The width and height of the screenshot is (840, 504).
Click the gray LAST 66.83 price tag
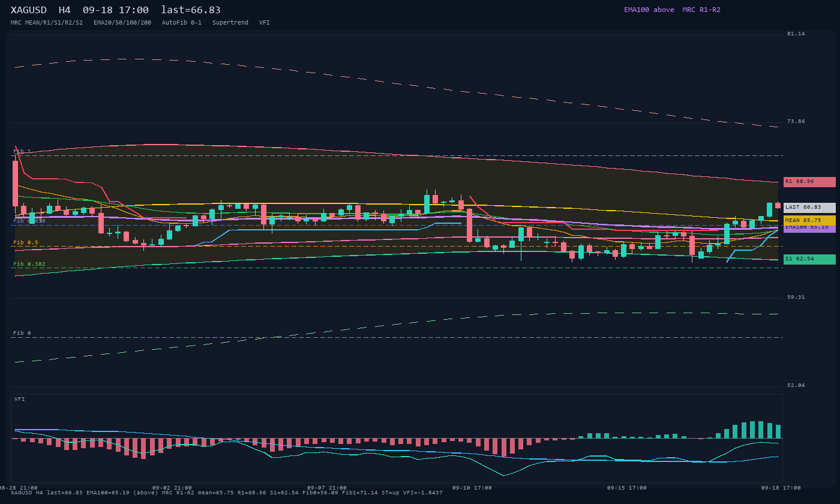click(x=809, y=208)
